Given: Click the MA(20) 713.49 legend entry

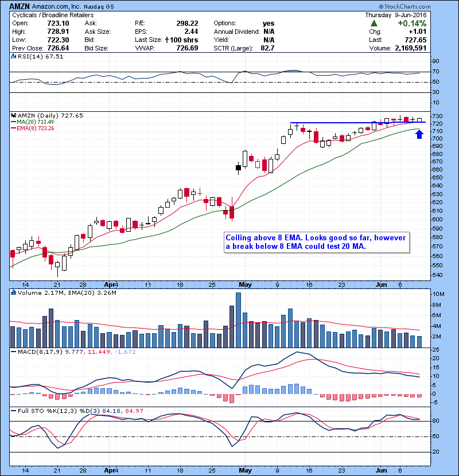Looking at the screenshot, I should coord(35,122).
